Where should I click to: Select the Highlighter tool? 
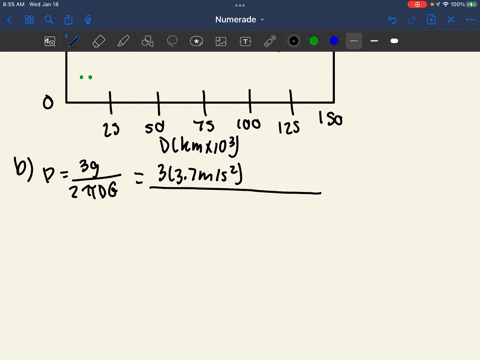click(x=123, y=41)
